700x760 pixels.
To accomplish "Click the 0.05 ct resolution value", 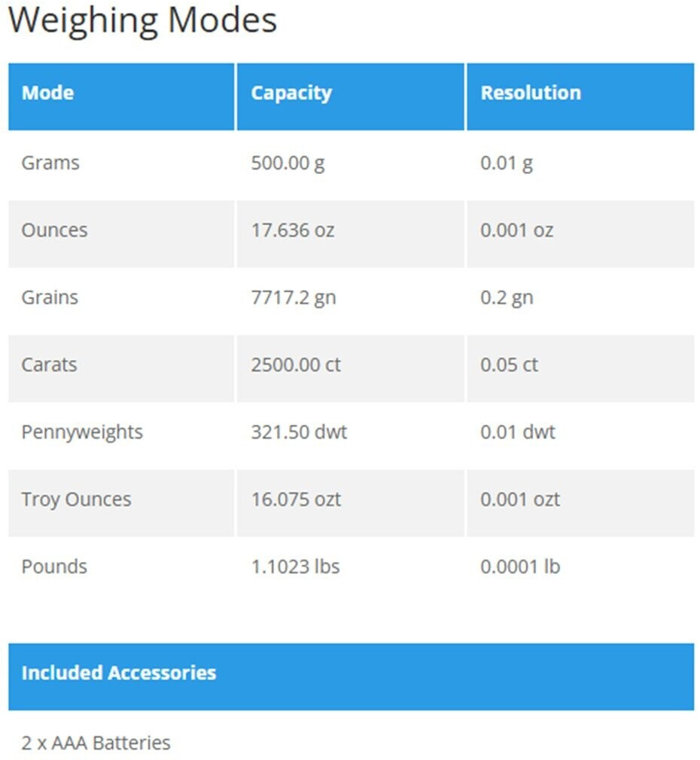I will click(x=510, y=365).
